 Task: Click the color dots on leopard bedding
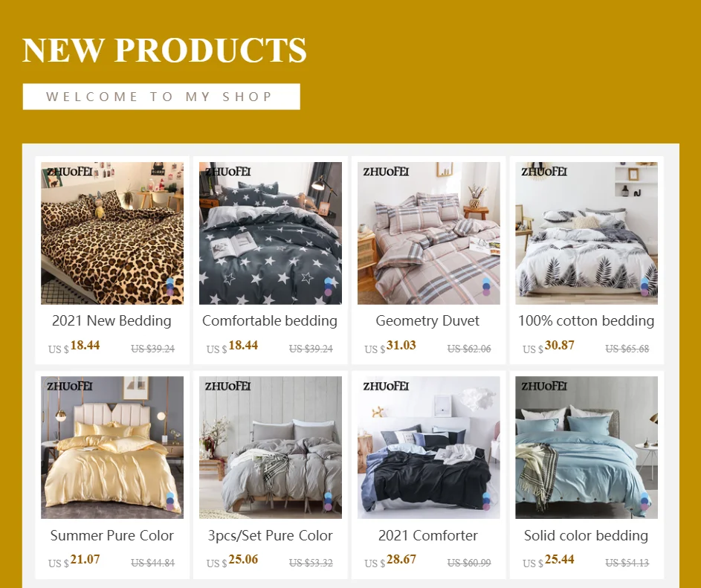click(x=170, y=287)
